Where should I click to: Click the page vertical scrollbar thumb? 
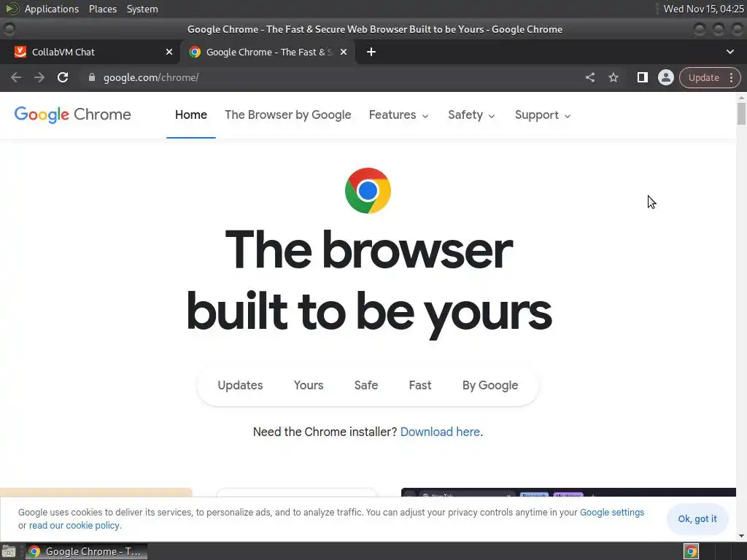click(x=741, y=113)
